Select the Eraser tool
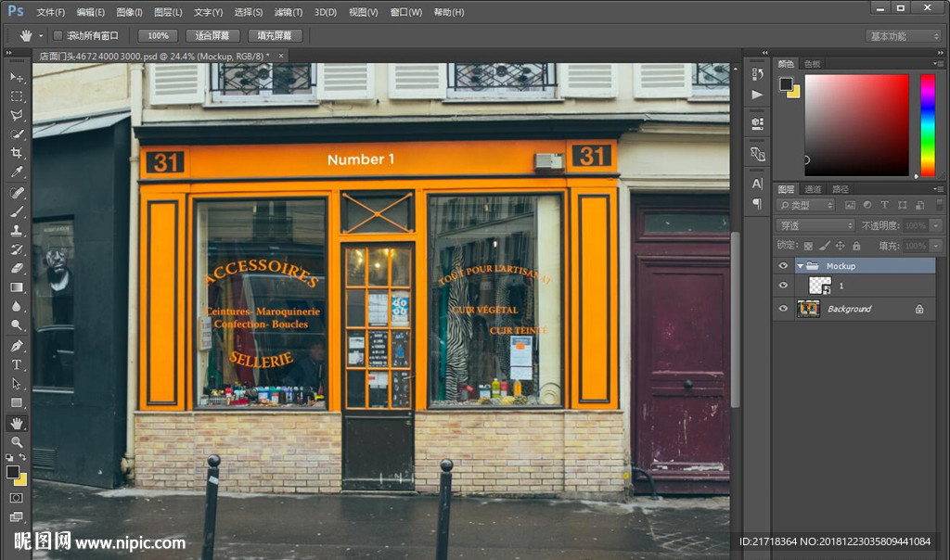The width and height of the screenshot is (950, 560). pyautogui.click(x=17, y=268)
